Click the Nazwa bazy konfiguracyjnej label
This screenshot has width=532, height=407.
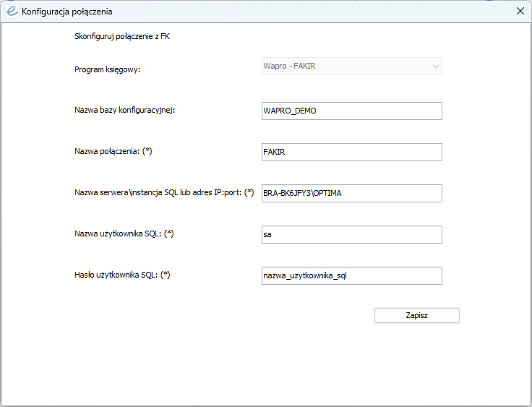click(x=124, y=110)
